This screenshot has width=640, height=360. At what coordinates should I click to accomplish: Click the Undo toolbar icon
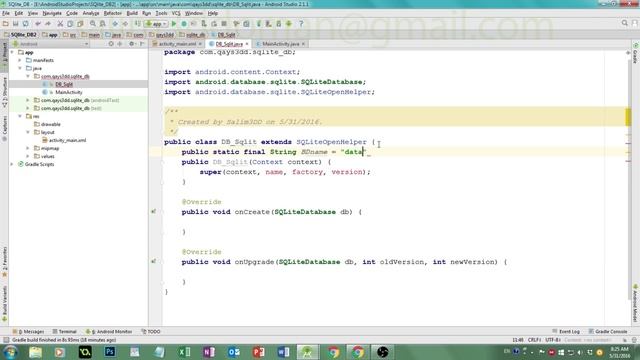(x=38, y=24)
